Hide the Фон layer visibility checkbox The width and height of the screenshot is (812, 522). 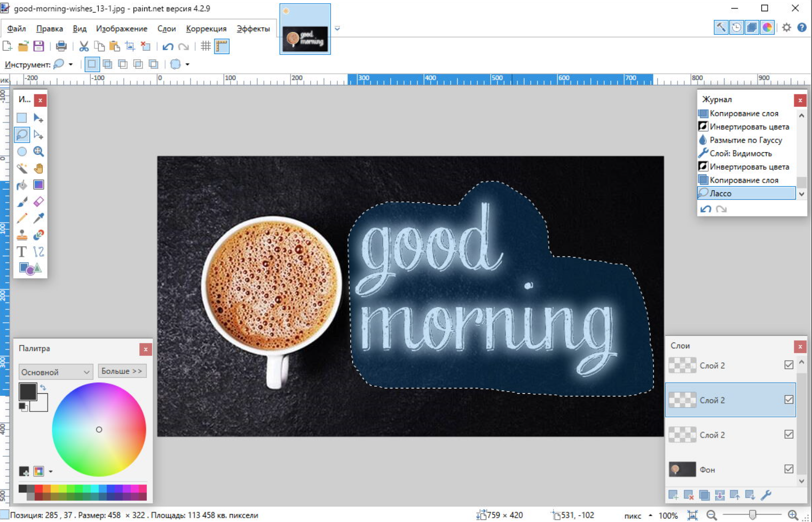click(x=789, y=469)
